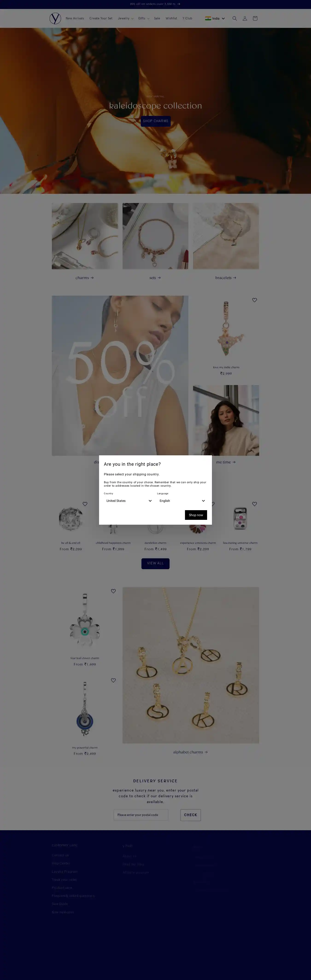Open the Country dropdown showing United States
This screenshot has height=980, width=311.
pyautogui.click(x=128, y=501)
